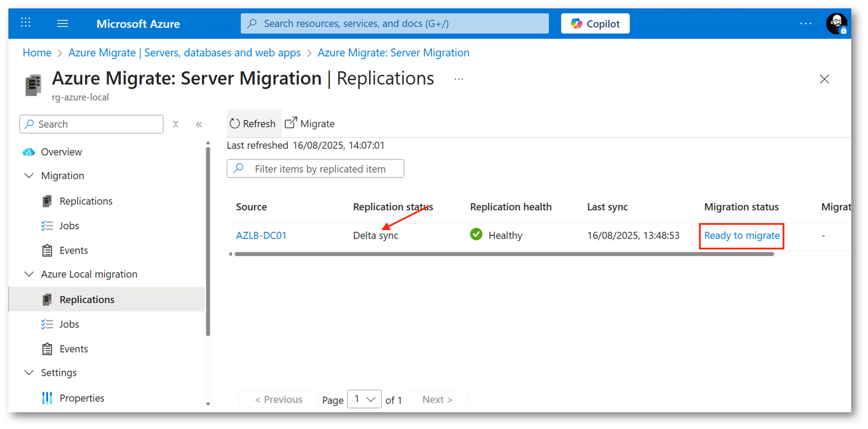The image size is (868, 429).
Task: Clear the sidebar search with the X icon
Action: [176, 124]
